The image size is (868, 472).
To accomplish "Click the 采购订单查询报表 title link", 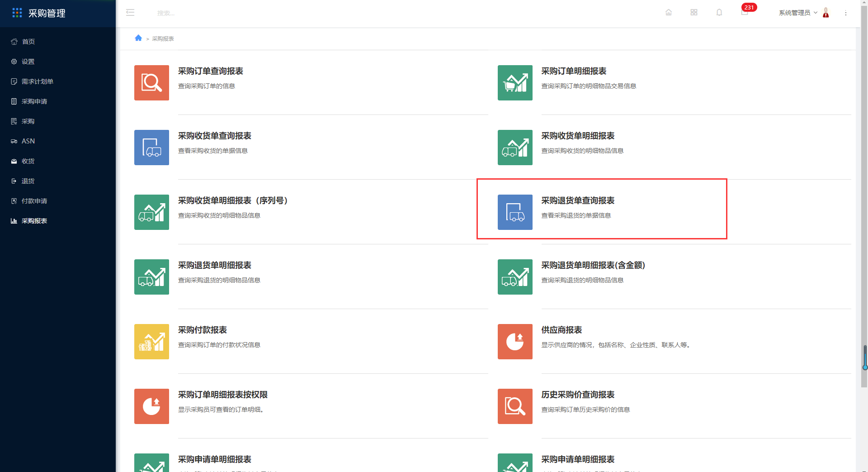I will point(211,71).
